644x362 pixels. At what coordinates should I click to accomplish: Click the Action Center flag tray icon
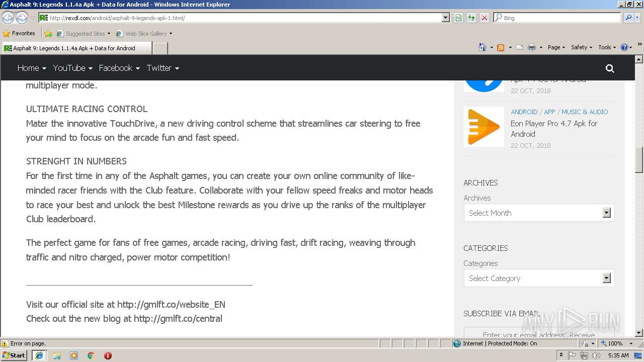[x=572, y=355]
